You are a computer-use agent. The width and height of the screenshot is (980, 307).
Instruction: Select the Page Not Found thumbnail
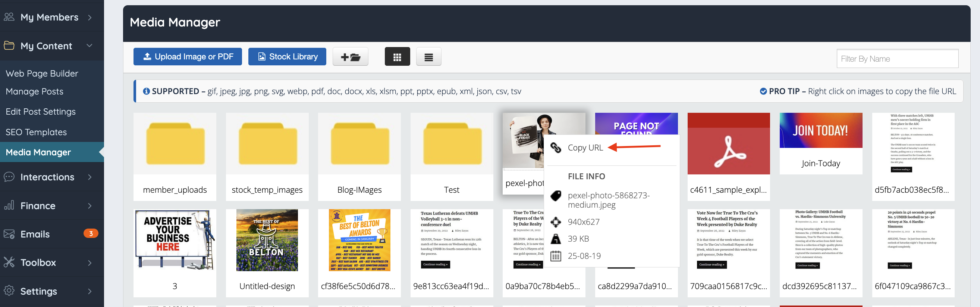pos(636,124)
